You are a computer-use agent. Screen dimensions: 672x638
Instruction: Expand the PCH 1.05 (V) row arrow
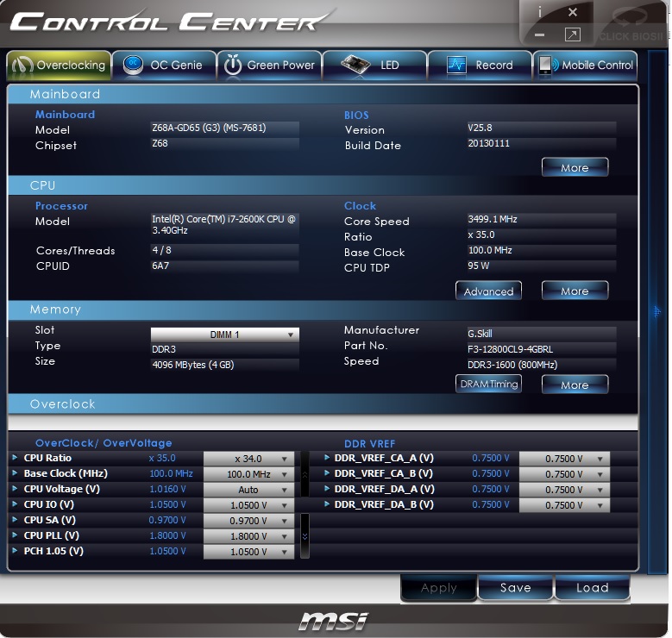click(15, 550)
